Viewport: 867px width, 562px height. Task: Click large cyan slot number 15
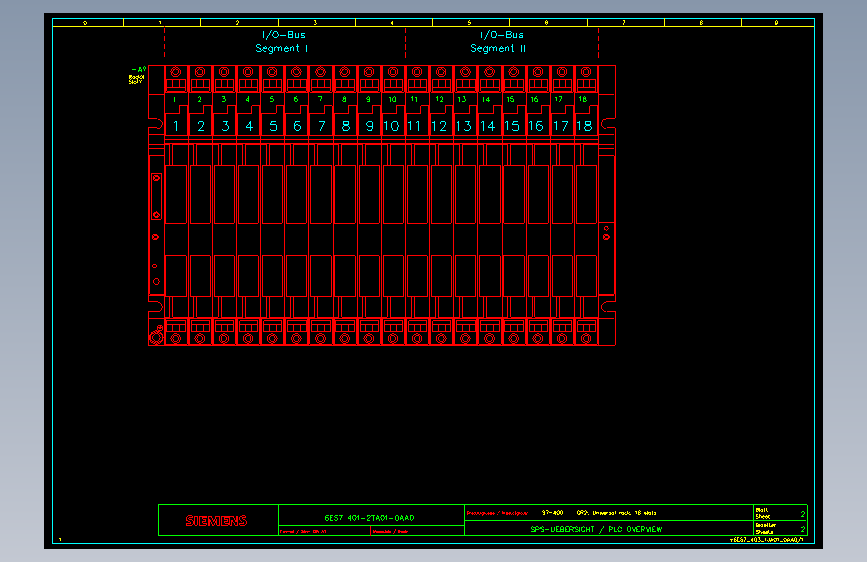pos(512,126)
